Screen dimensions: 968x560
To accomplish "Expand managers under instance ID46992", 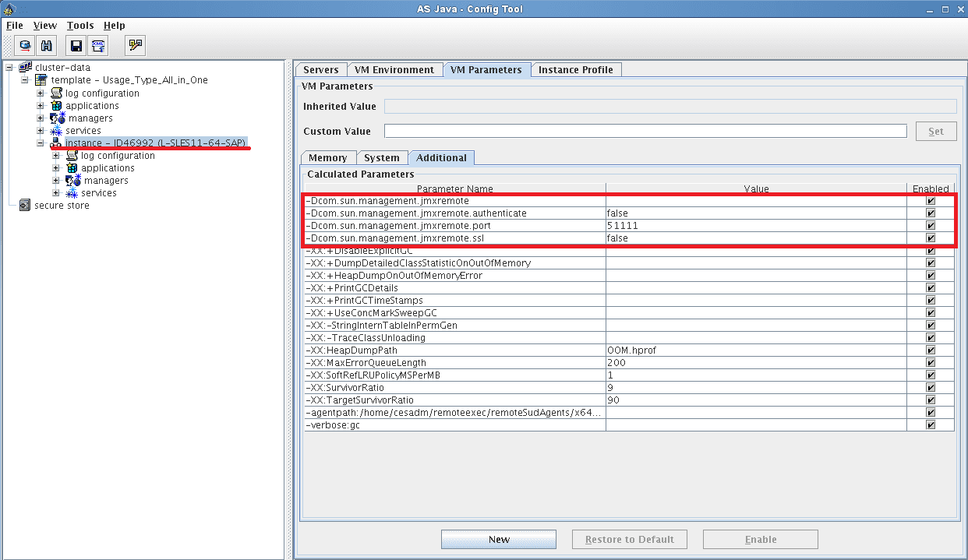I will [56, 180].
